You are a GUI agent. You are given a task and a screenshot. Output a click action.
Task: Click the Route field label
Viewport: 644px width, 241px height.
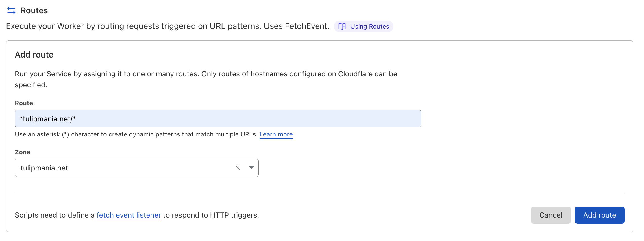[24, 103]
